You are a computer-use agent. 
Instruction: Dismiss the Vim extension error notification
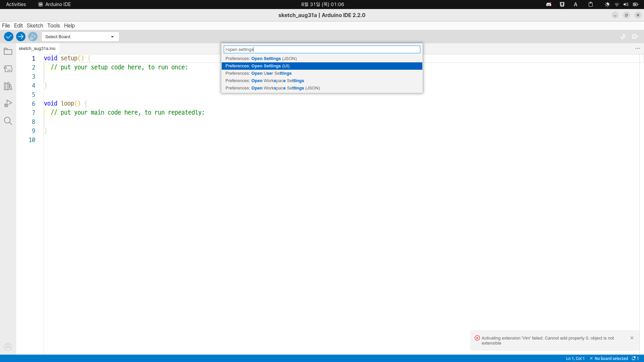click(632, 338)
